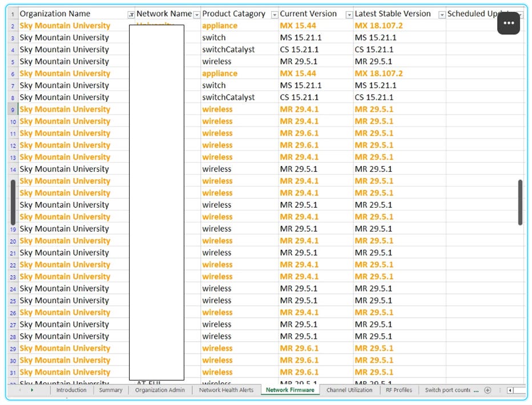The image size is (532, 405).
Task: Switch to the Introduction sheet tab
Action: [x=71, y=390]
